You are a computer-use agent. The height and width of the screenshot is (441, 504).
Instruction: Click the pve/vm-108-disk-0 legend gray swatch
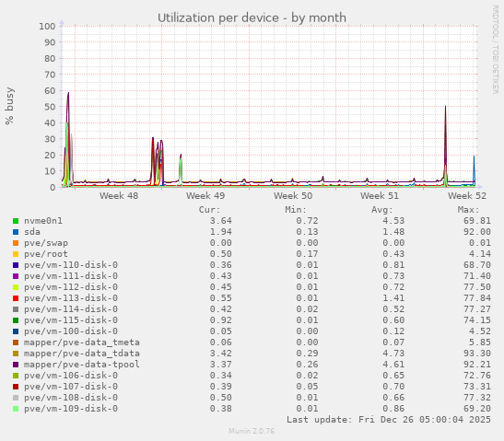tap(16, 398)
